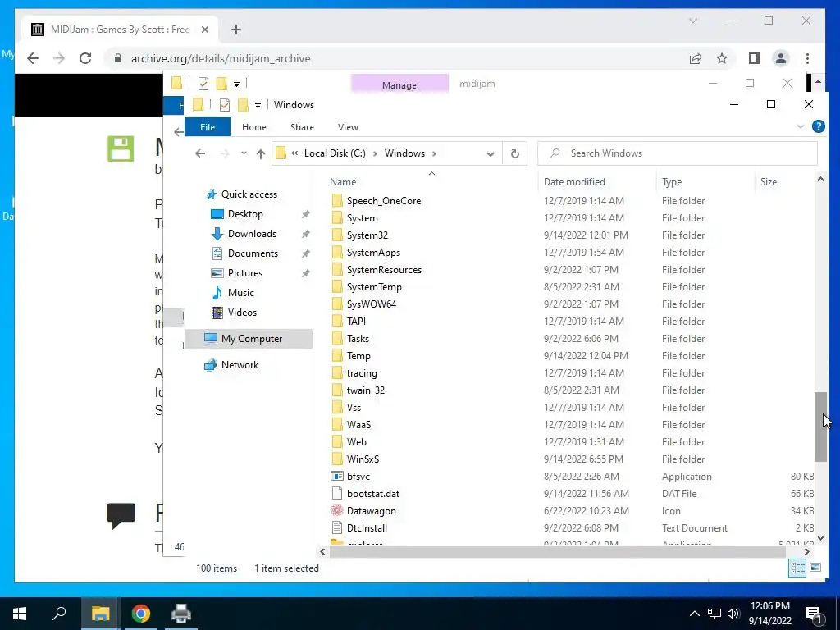The height and width of the screenshot is (630, 840).
Task: Open the View ribbon tab
Action: click(348, 127)
